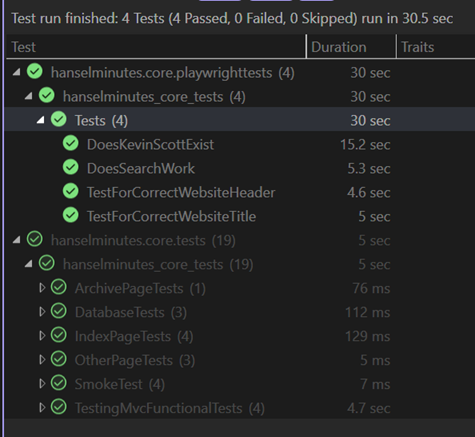Click passed icon beside IndexPageTests
This screenshot has width=475, height=437.
[x=59, y=335]
